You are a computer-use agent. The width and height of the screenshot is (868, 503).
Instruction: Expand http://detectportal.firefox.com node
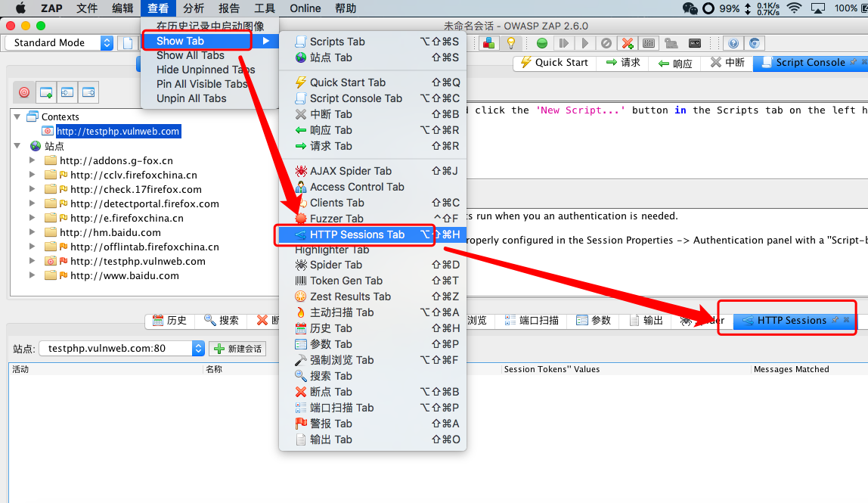click(x=32, y=203)
